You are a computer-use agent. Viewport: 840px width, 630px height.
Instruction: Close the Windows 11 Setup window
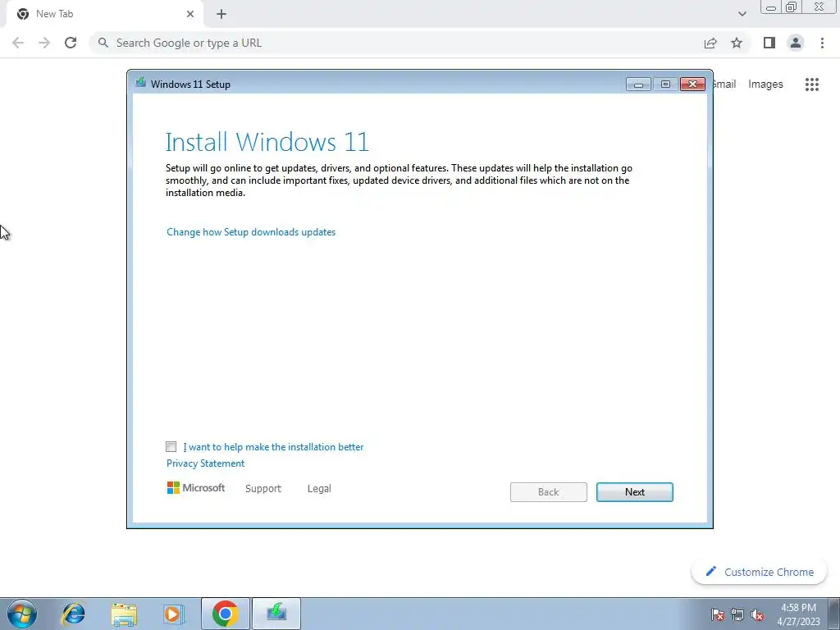coord(692,84)
